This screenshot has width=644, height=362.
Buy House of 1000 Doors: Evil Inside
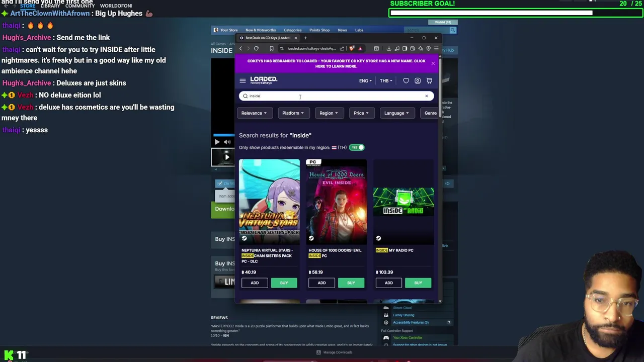(x=351, y=283)
